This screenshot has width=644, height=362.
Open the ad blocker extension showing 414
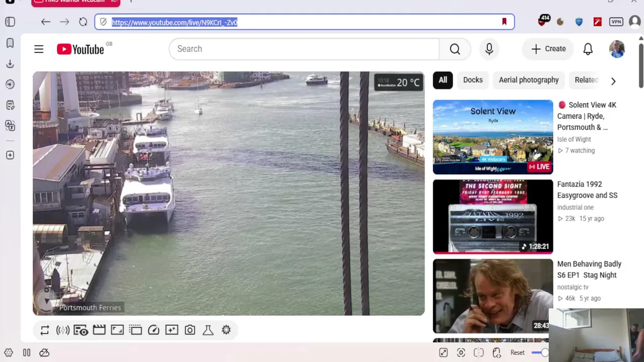(x=543, y=21)
